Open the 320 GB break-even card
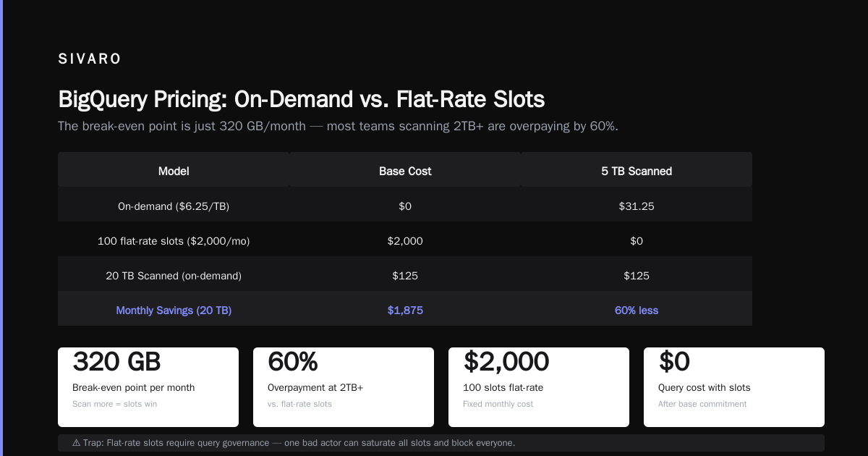The width and height of the screenshot is (868, 456). (x=148, y=387)
